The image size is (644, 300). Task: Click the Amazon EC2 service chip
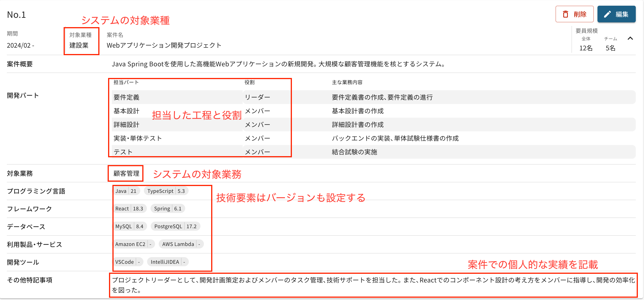point(133,244)
